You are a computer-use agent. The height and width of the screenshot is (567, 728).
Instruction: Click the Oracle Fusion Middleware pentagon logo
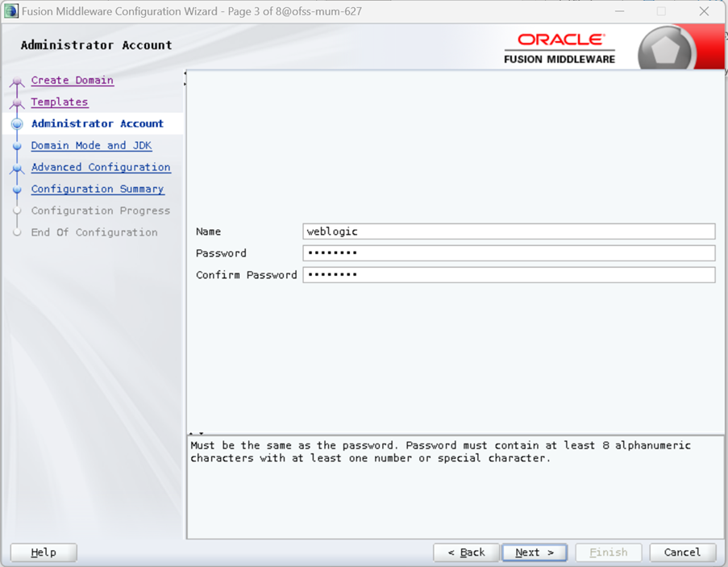[668, 50]
